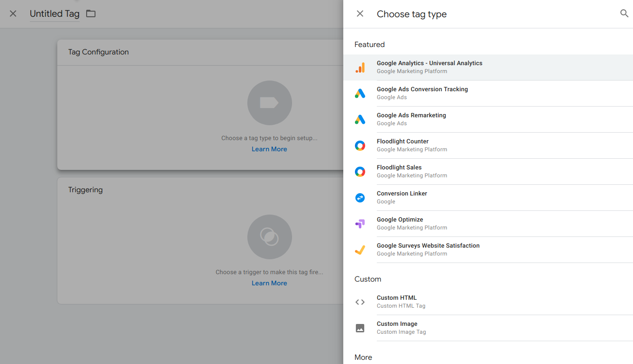Select Custom Image tag type
The width and height of the screenshot is (633, 364).
click(488, 328)
